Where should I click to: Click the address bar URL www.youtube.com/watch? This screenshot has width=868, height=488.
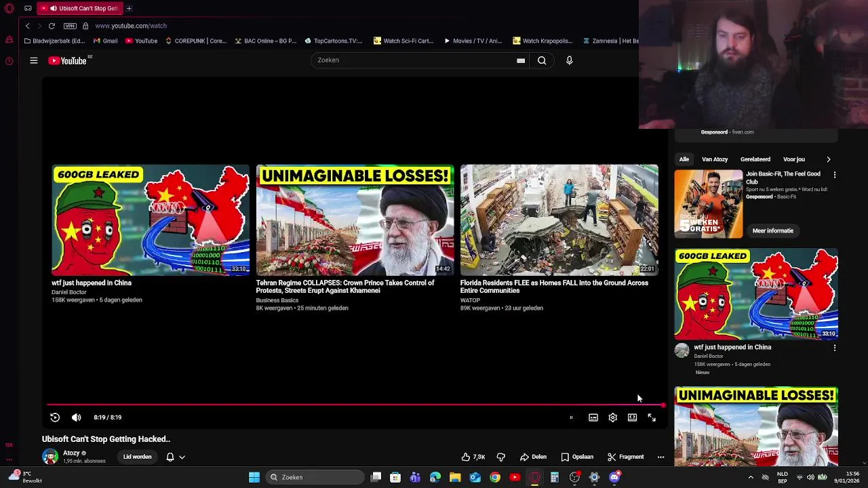pos(131,26)
